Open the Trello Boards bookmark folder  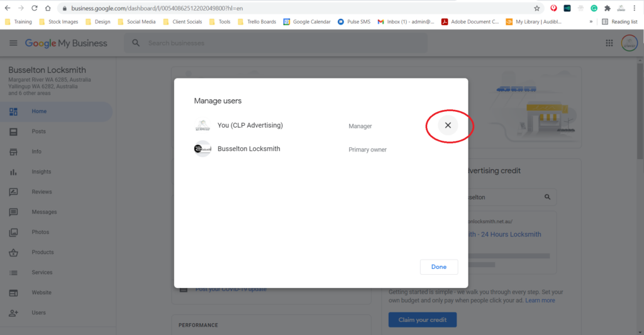pos(257,22)
